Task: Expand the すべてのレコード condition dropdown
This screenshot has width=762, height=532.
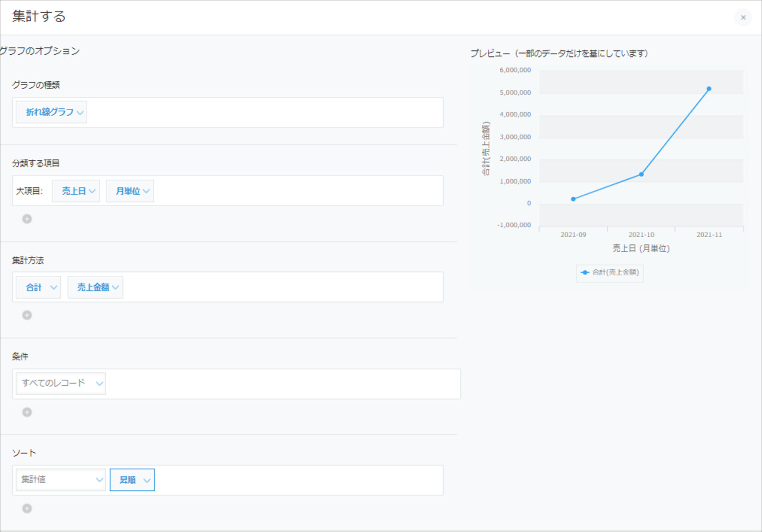Action: [61, 384]
